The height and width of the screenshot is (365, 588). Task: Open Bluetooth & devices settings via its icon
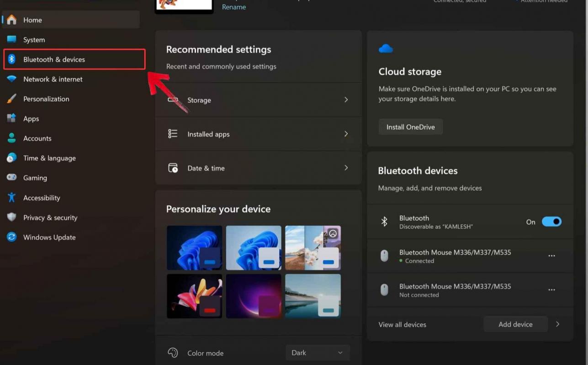[11, 59]
